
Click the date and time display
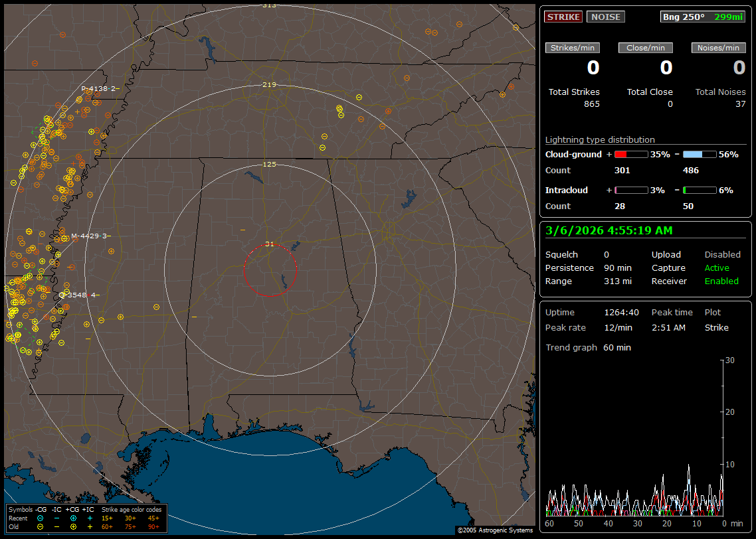click(x=609, y=230)
